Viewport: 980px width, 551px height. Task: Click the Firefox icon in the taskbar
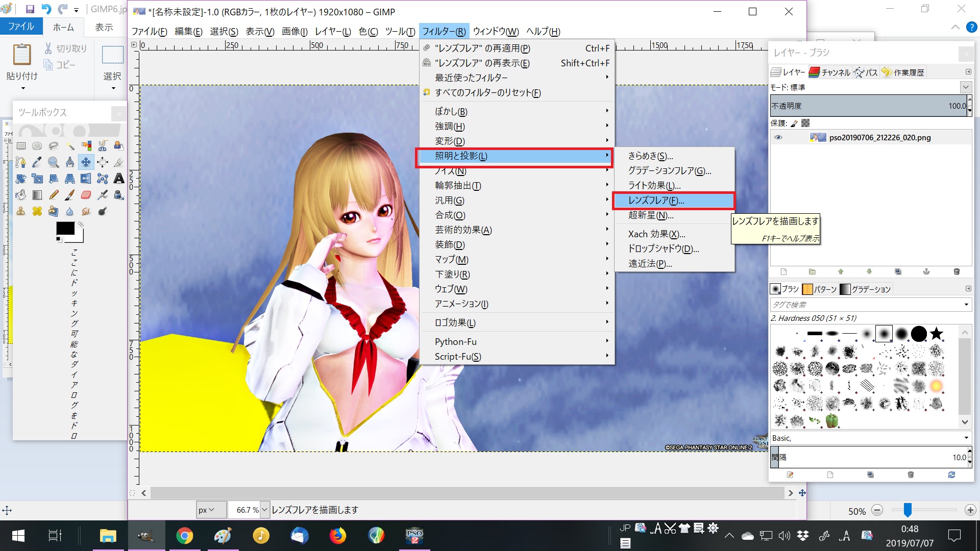(x=337, y=536)
